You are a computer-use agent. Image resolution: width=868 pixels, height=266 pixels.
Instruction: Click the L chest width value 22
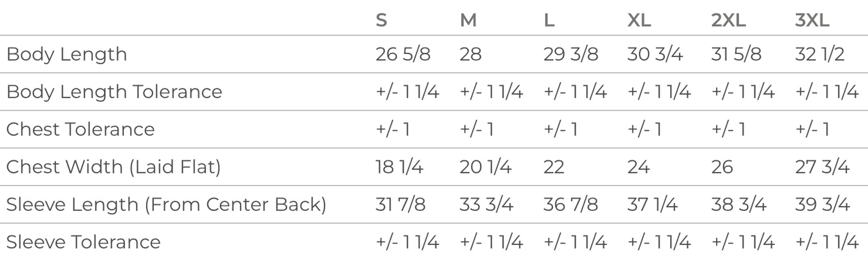click(x=554, y=167)
